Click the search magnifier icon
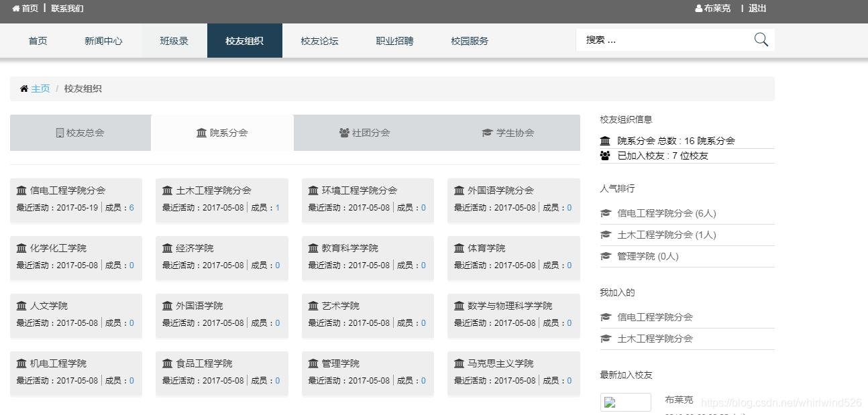 pyautogui.click(x=761, y=40)
